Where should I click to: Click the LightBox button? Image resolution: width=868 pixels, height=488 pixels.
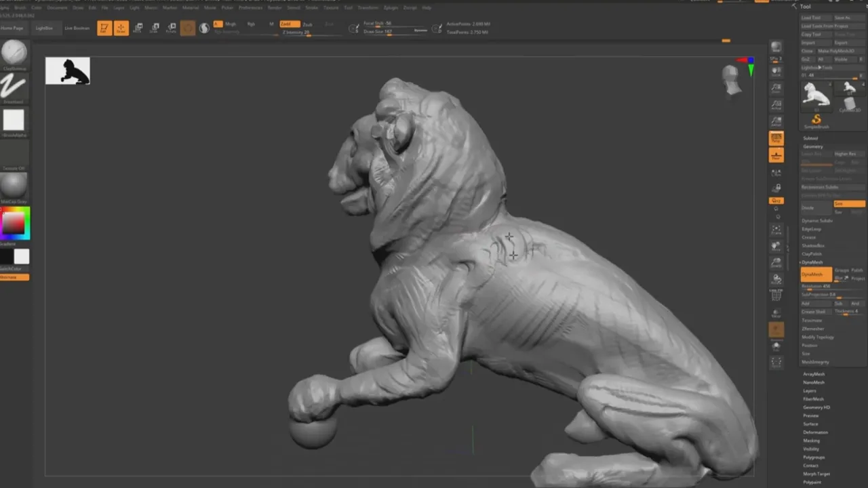(44, 28)
